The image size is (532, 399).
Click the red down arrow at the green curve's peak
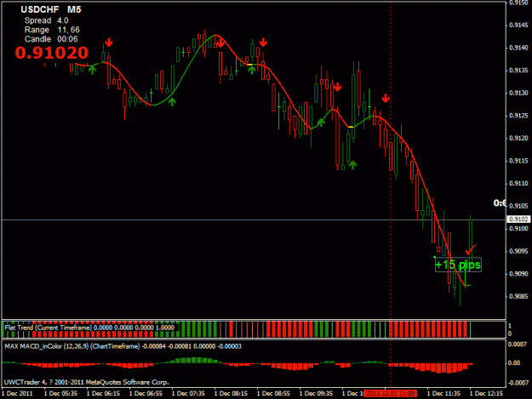point(220,43)
